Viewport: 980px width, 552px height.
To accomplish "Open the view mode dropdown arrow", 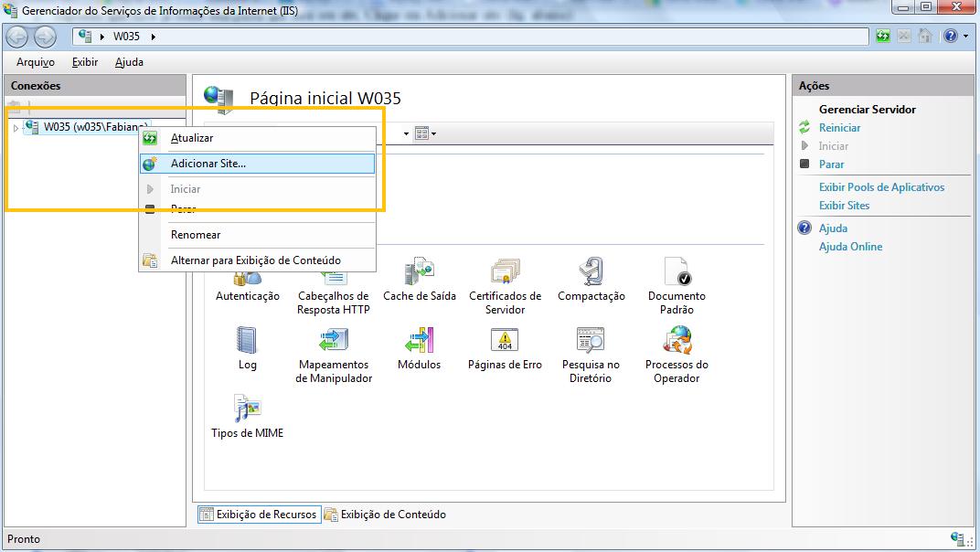I will coord(433,133).
